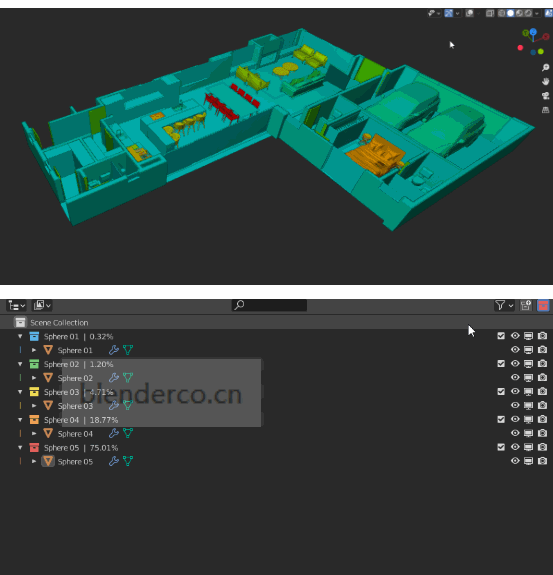Uncheck the Sphere 01 collection exclude checkbox
Viewport: 553px width, 575px height.
(x=501, y=336)
